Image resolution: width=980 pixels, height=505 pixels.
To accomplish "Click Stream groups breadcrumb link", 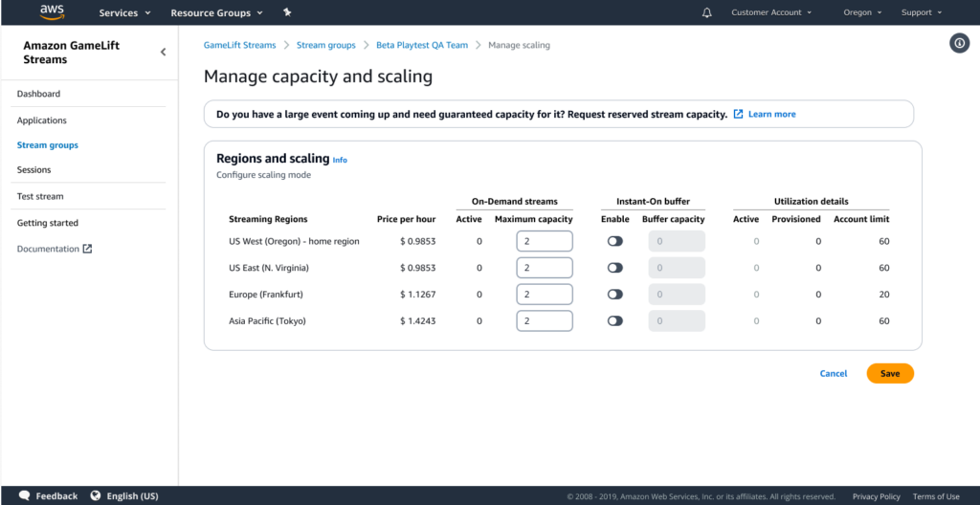I will 325,45.
